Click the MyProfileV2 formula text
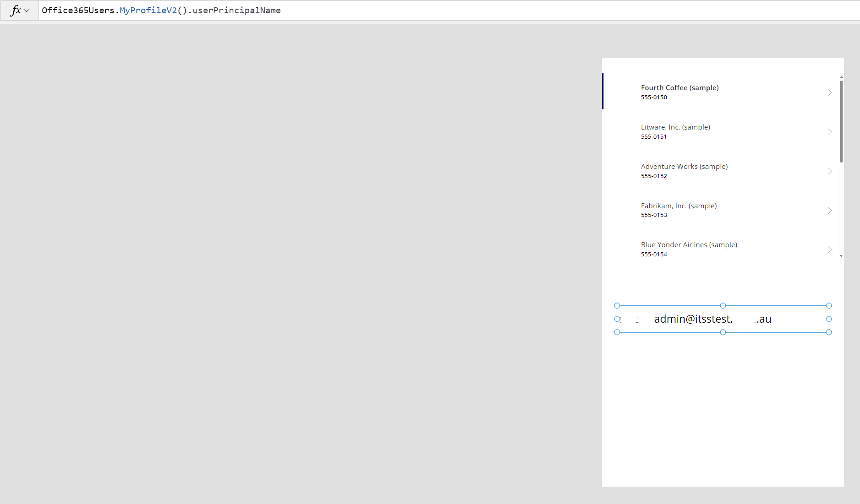The width and height of the screenshot is (860, 504). [x=148, y=10]
